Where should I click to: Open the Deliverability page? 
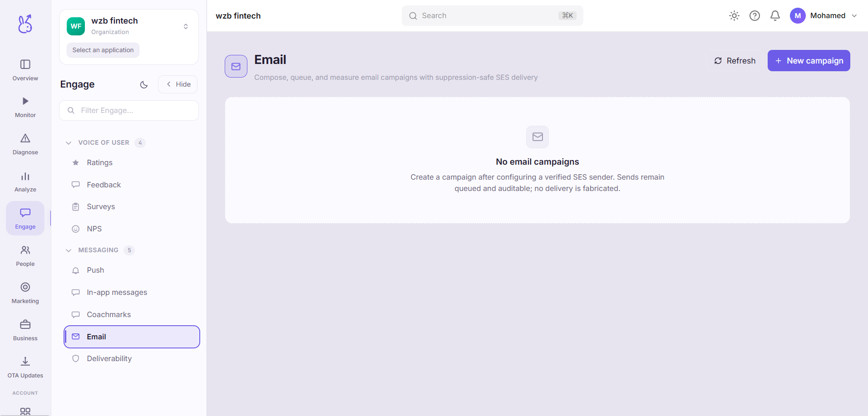tap(132, 358)
